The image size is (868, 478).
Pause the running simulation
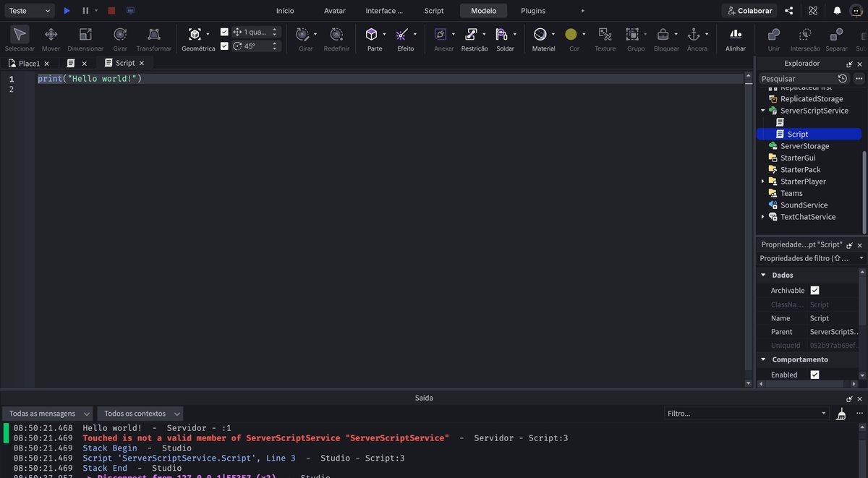pos(85,11)
